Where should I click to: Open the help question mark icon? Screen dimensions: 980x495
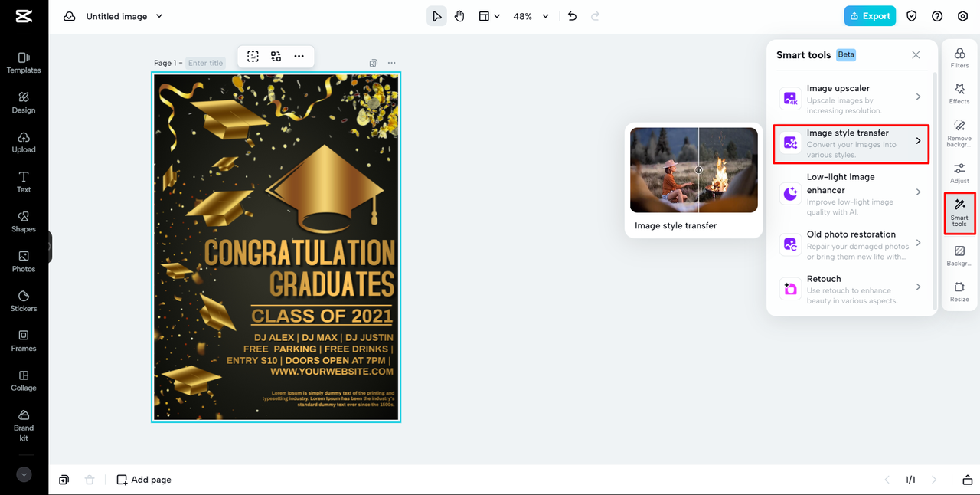point(937,16)
